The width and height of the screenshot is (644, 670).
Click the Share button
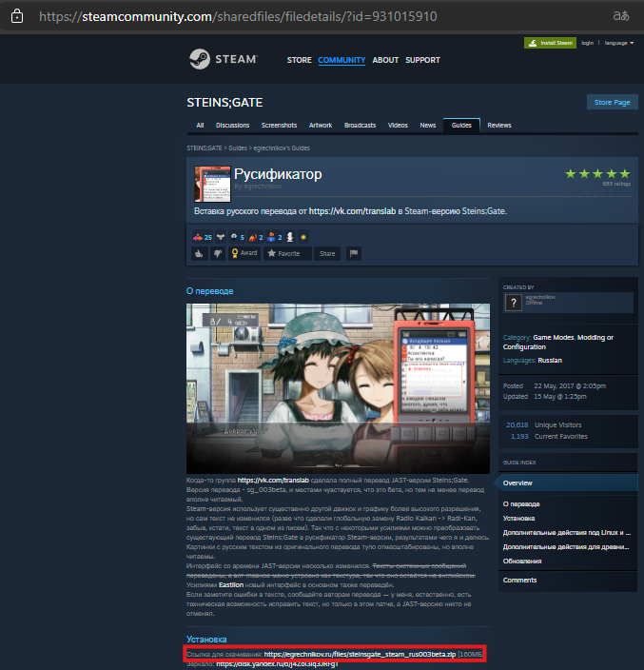click(x=327, y=253)
